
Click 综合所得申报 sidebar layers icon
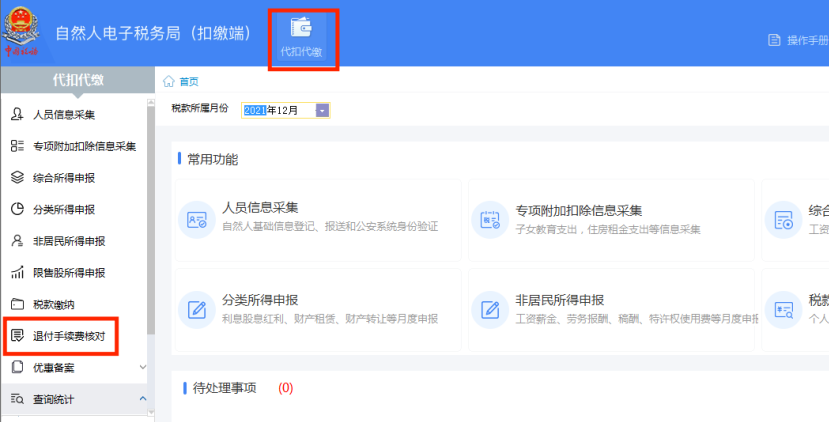point(17,178)
